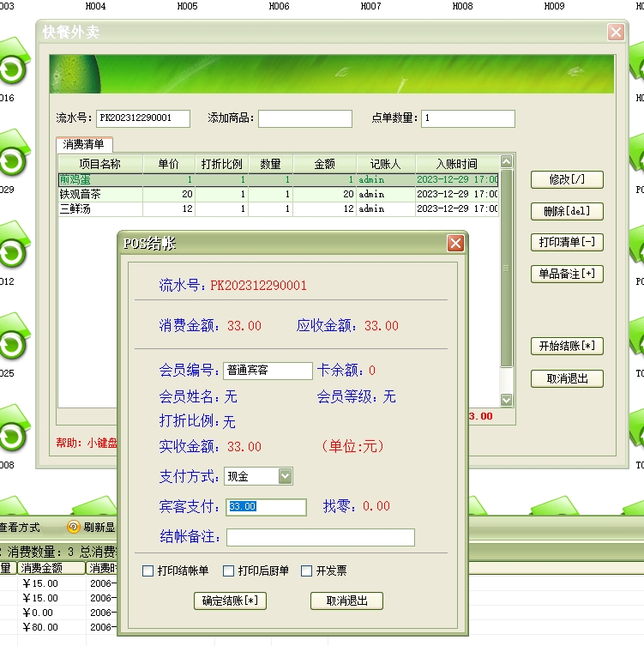Pick the green table icon labeled 008
644x646 pixels.
12,435
